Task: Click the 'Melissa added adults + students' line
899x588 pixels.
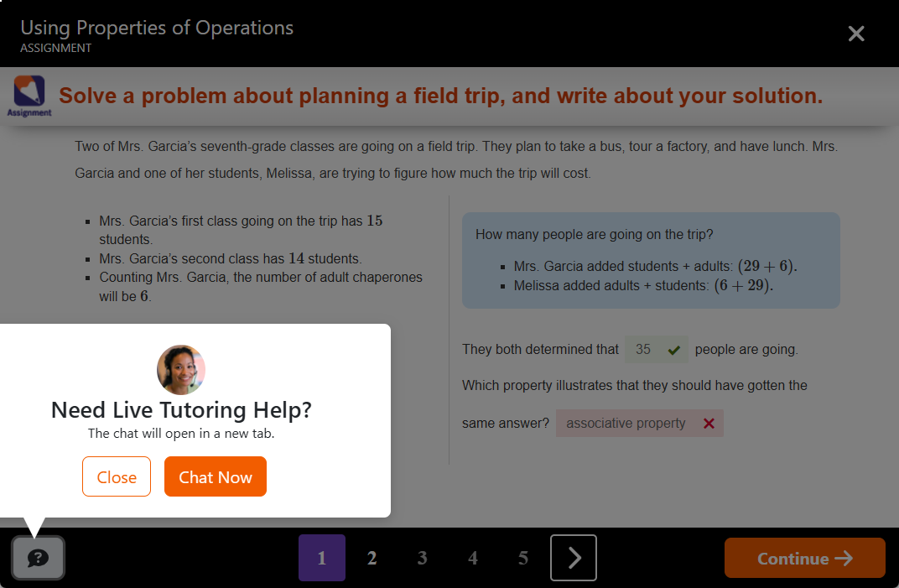Action: (x=643, y=286)
